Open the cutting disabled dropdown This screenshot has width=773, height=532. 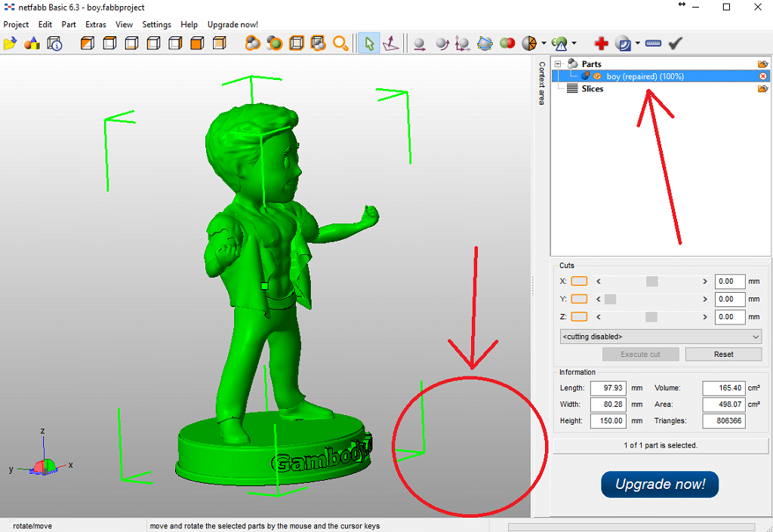tap(661, 337)
